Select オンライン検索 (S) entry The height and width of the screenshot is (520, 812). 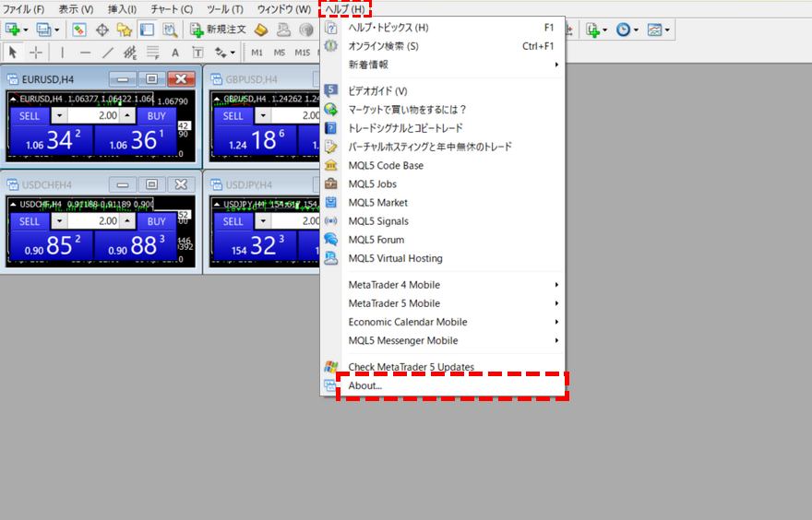click(x=443, y=46)
